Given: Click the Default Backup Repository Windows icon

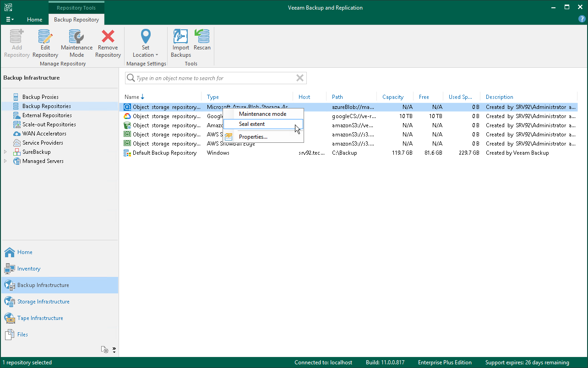Looking at the screenshot, I should point(127,153).
